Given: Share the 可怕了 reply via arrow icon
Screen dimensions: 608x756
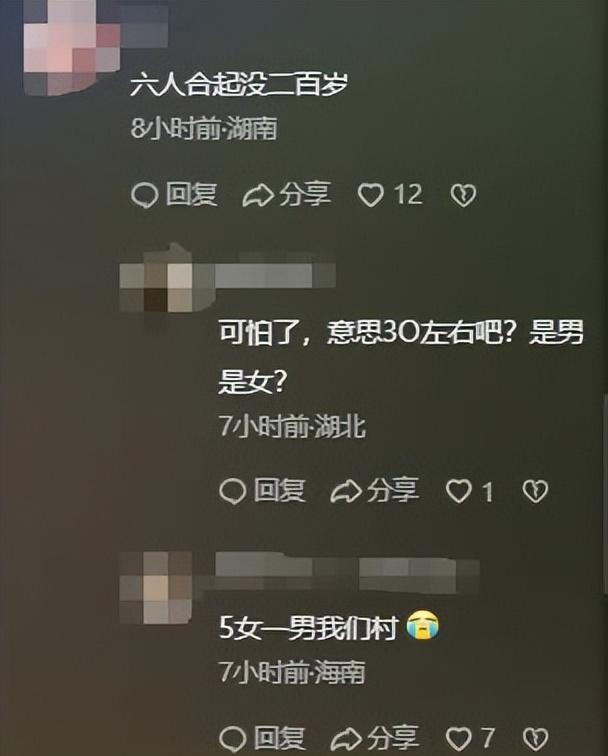Looking at the screenshot, I should [x=346, y=492].
